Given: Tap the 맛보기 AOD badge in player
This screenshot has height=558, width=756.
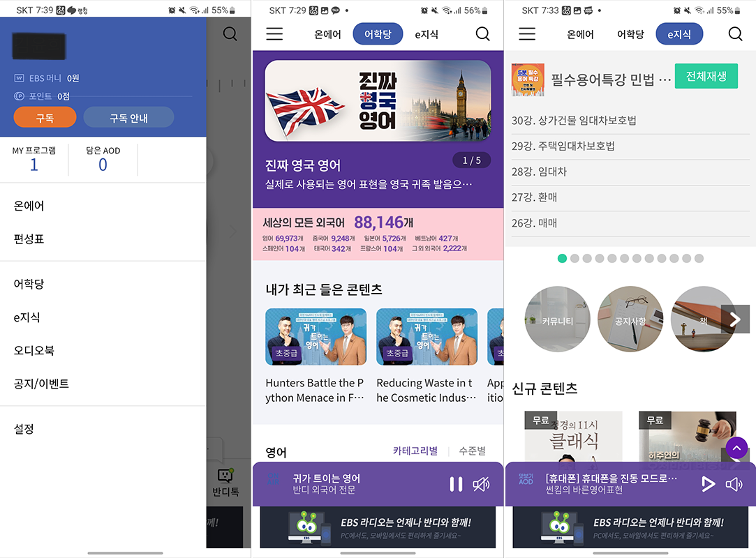Looking at the screenshot, I should tap(526, 478).
